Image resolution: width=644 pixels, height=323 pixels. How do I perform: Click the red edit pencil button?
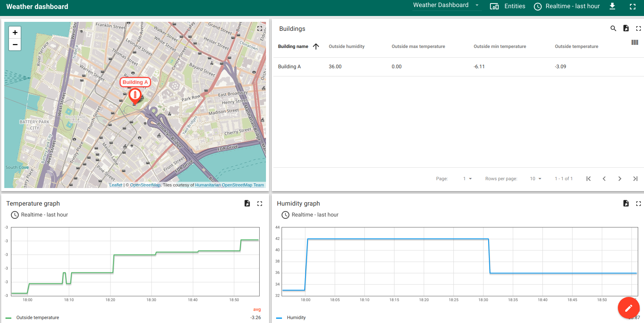628,308
